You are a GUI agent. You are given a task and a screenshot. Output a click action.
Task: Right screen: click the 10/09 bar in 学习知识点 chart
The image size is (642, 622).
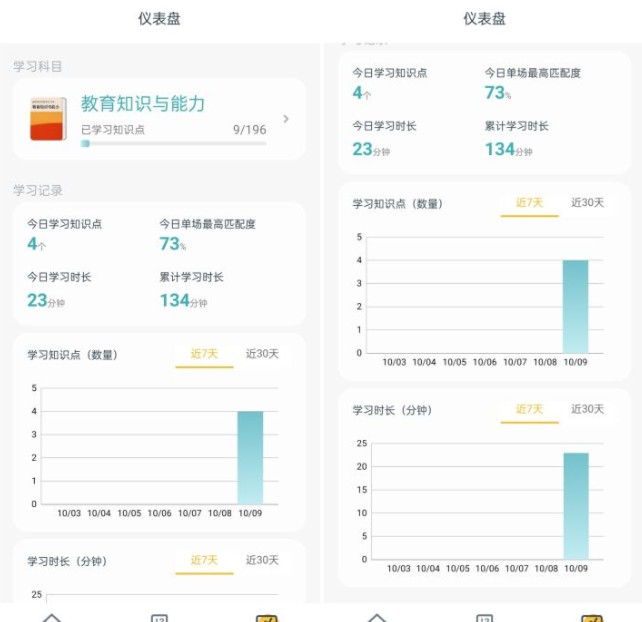pyautogui.click(x=576, y=306)
